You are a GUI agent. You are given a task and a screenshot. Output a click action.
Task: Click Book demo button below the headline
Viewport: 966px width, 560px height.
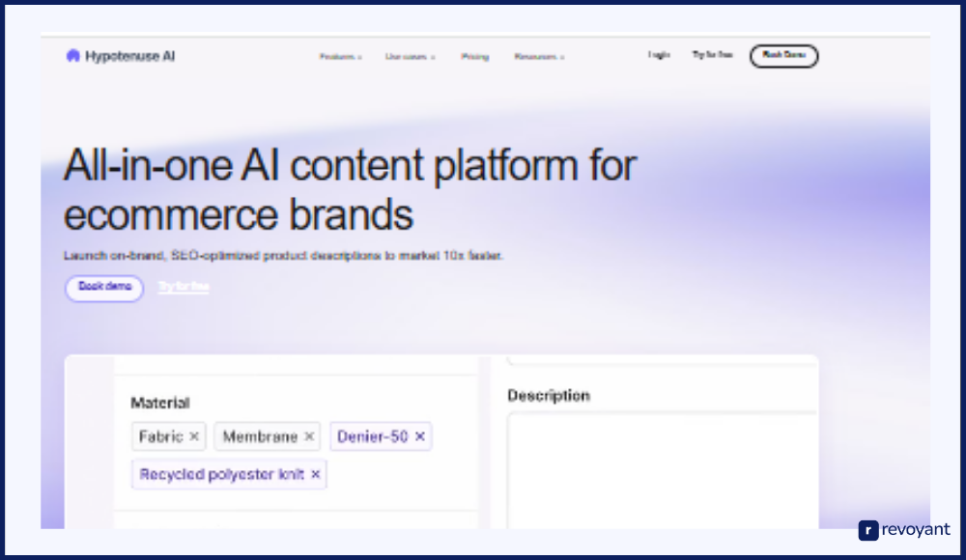[104, 288]
